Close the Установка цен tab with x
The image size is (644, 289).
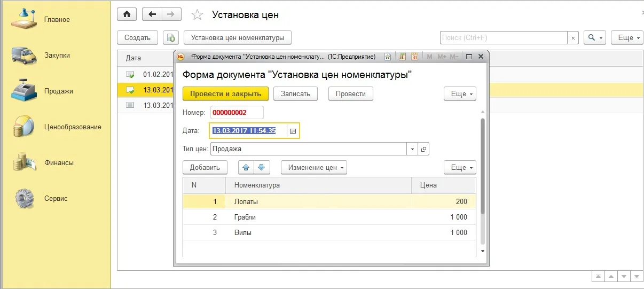click(642, 12)
